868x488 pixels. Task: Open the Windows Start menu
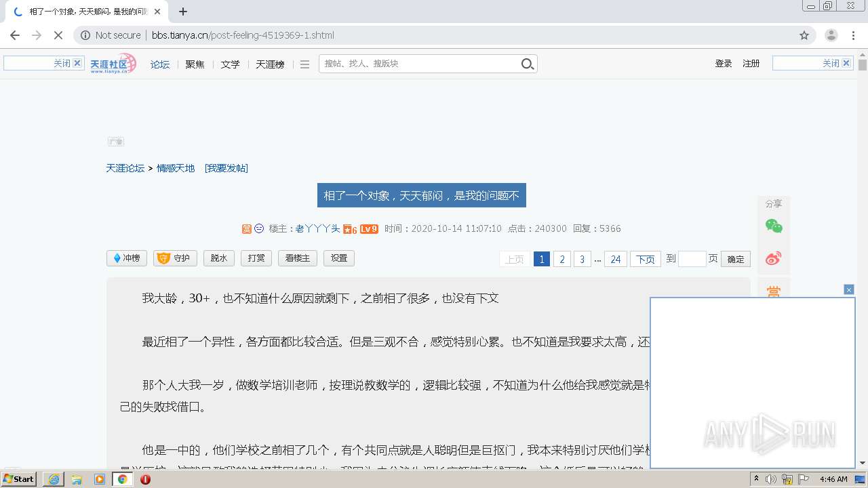point(18,479)
